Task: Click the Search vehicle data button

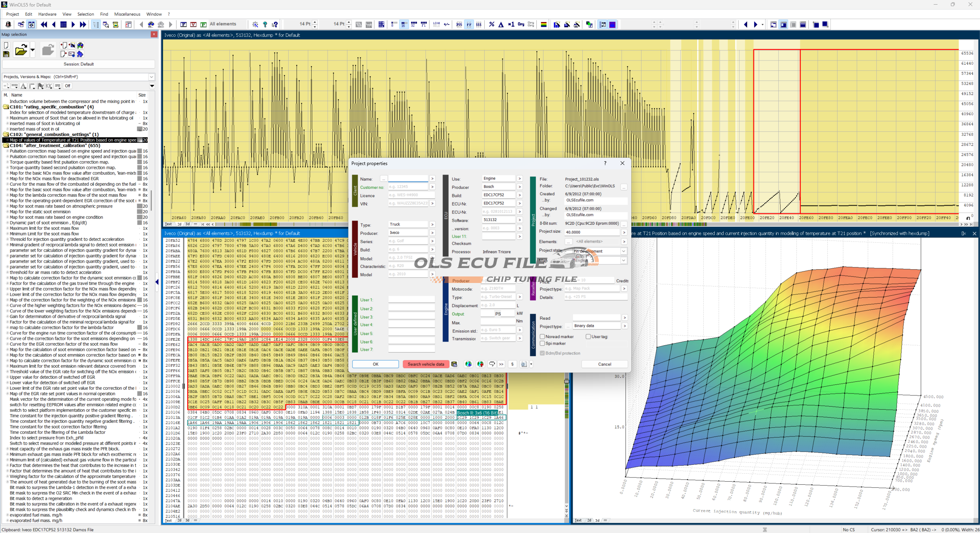Action: tap(425, 364)
